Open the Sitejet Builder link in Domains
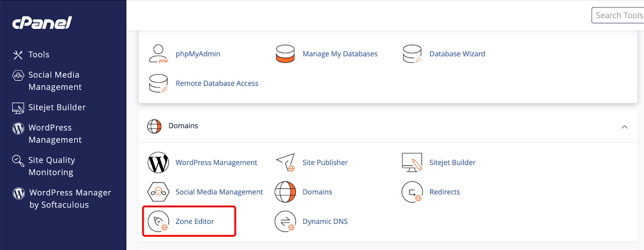Image resolution: width=644 pixels, height=250 pixels. coord(452,163)
